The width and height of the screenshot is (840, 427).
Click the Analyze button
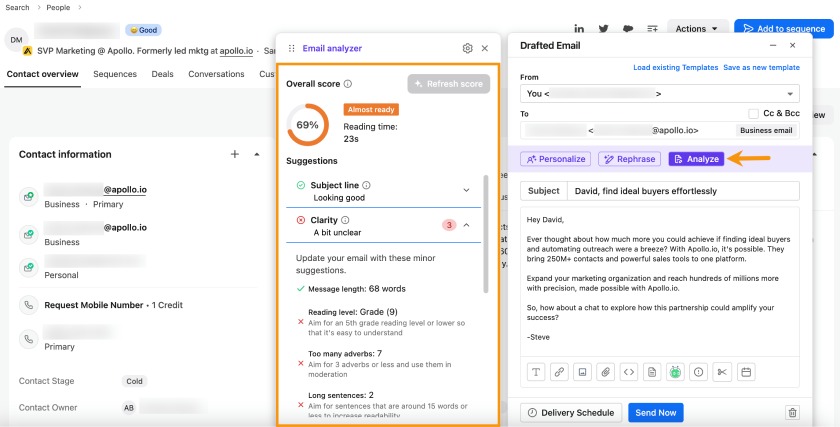[x=696, y=159]
